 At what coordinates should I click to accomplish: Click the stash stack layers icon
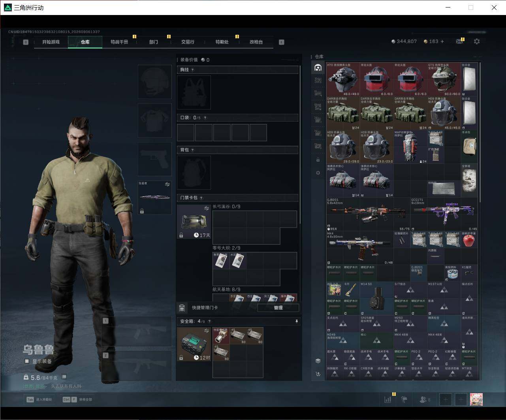tap(318, 361)
